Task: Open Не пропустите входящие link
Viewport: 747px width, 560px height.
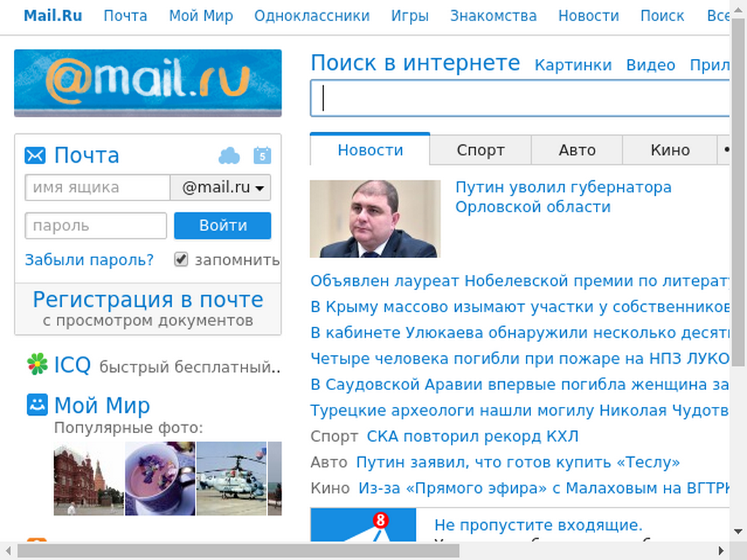Action: click(538, 525)
